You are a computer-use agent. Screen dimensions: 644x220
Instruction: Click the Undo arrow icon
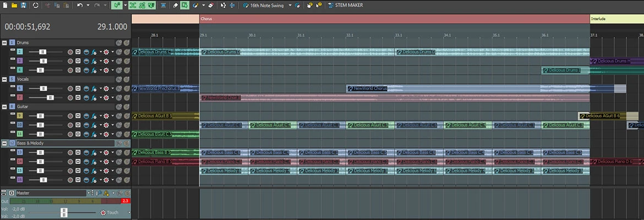click(x=80, y=5)
